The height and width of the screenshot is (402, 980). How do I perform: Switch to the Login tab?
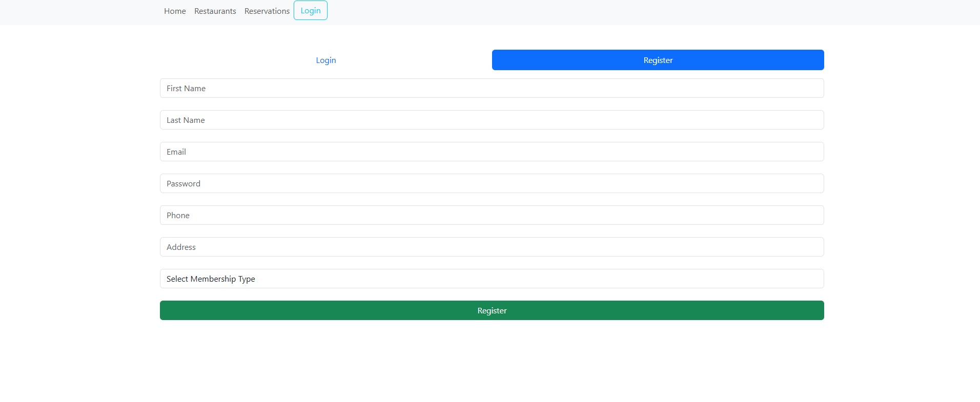click(x=325, y=60)
